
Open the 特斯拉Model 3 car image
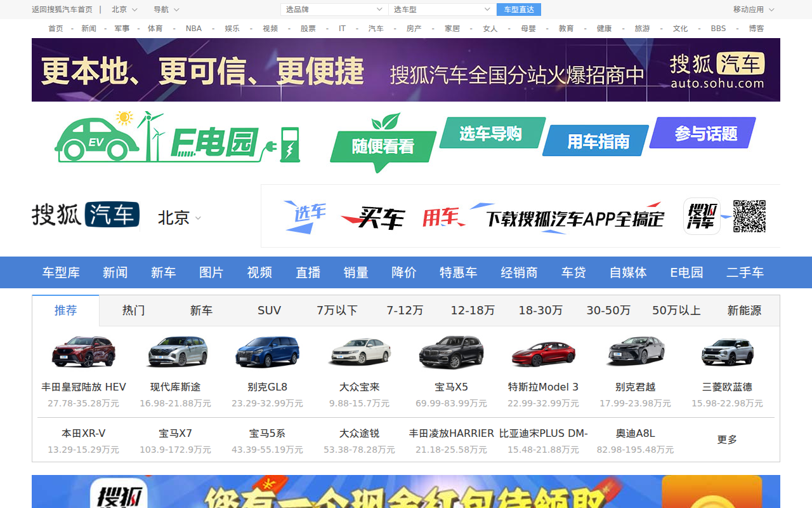tap(543, 354)
